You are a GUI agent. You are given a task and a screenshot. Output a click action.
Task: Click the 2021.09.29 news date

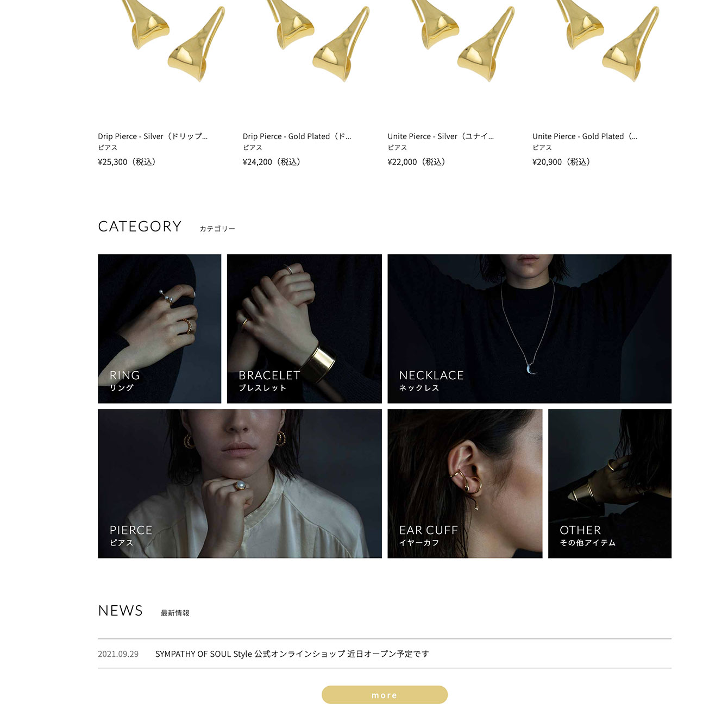coord(118,654)
